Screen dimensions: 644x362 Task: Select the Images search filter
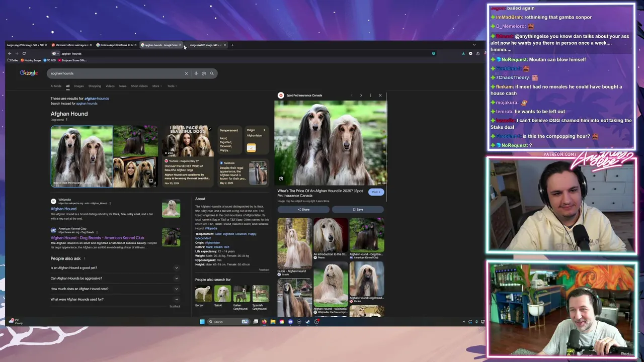(x=79, y=86)
